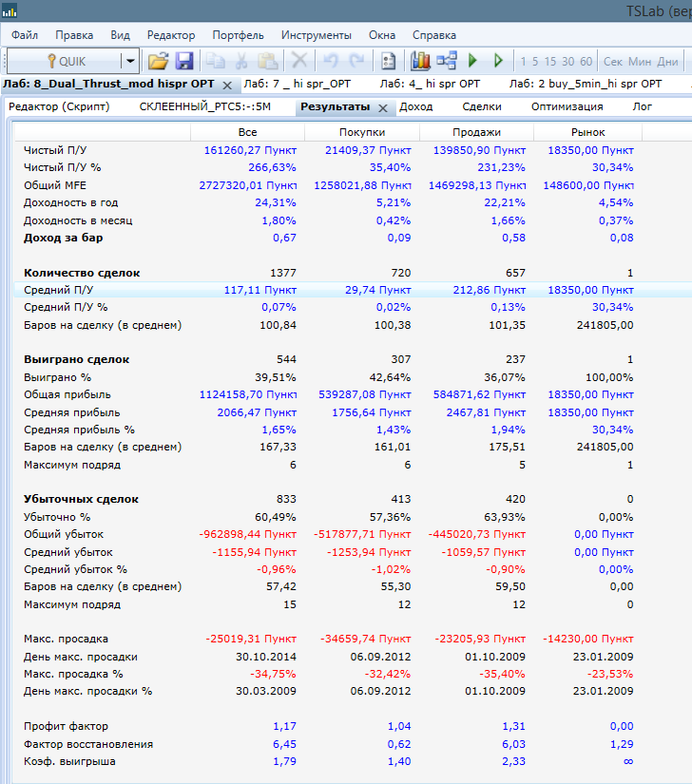692x784 pixels.
Task: Run script with solid green play icon
Action: click(473, 61)
